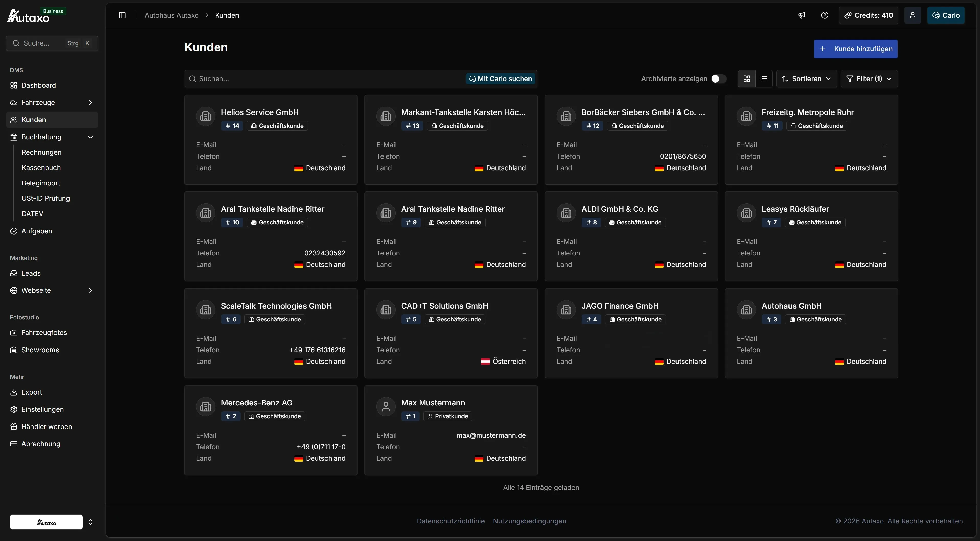
Task: Click Autohaus GmbH building icon
Action: tap(746, 310)
